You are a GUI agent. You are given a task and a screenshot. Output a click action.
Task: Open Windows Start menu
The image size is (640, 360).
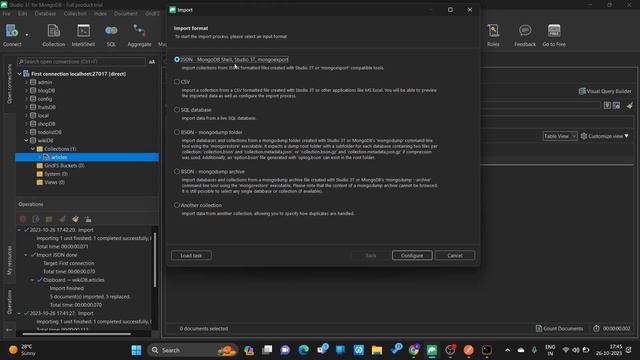click(x=136, y=350)
